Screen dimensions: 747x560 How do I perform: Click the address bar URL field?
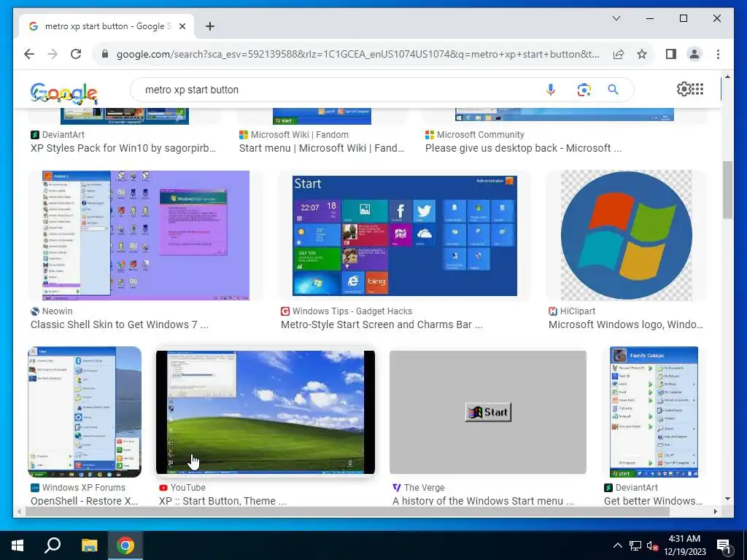pos(357,54)
